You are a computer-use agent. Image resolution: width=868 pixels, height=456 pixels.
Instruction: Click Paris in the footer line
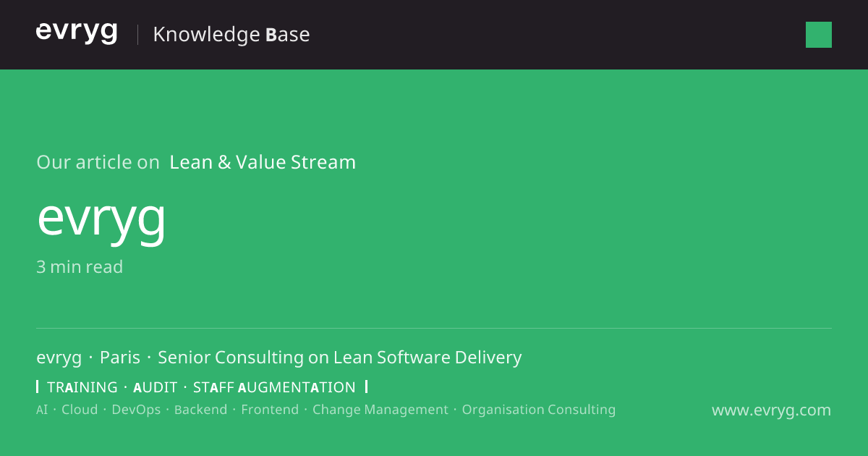coord(120,358)
